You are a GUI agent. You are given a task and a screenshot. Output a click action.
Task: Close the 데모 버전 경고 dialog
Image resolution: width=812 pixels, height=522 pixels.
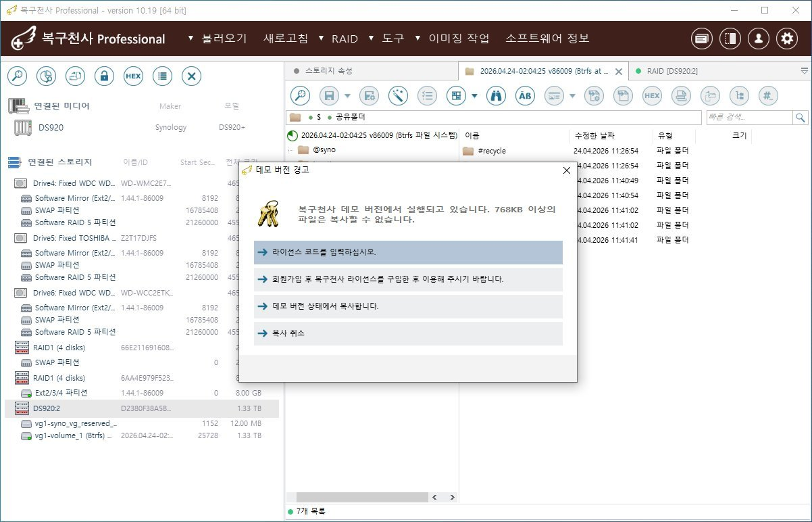point(566,170)
